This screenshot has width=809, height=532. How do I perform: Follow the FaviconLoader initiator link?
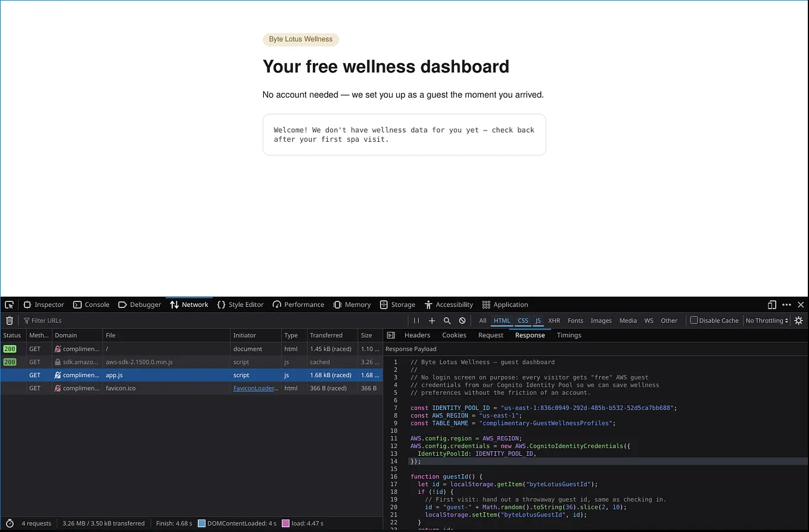click(256, 388)
